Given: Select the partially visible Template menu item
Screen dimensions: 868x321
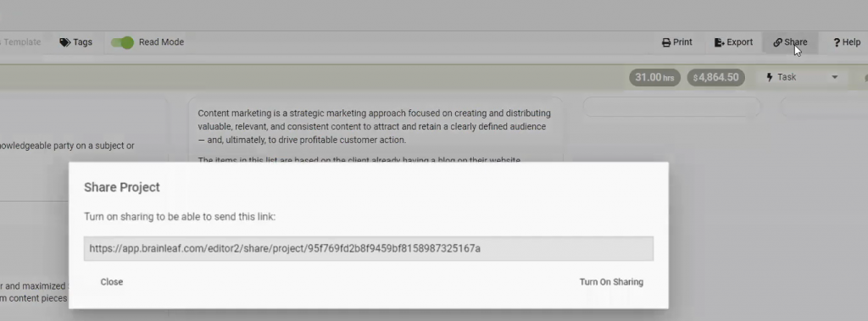Looking at the screenshot, I should click(x=21, y=42).
